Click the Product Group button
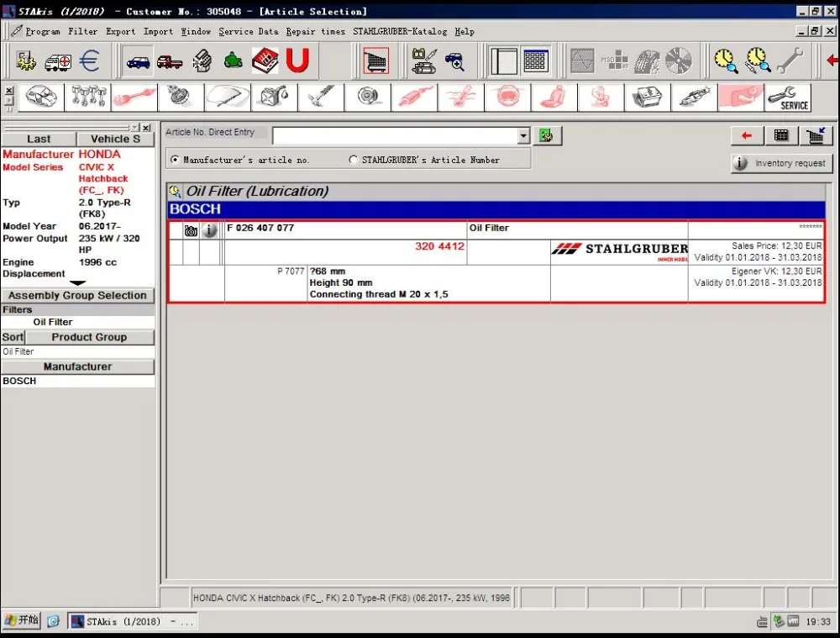 [90, 337]
